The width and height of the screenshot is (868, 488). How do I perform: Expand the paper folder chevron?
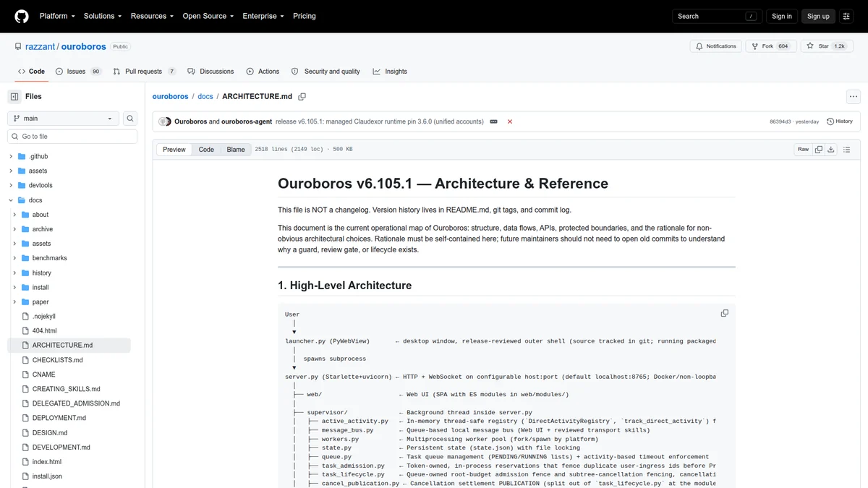pos(15,302)
